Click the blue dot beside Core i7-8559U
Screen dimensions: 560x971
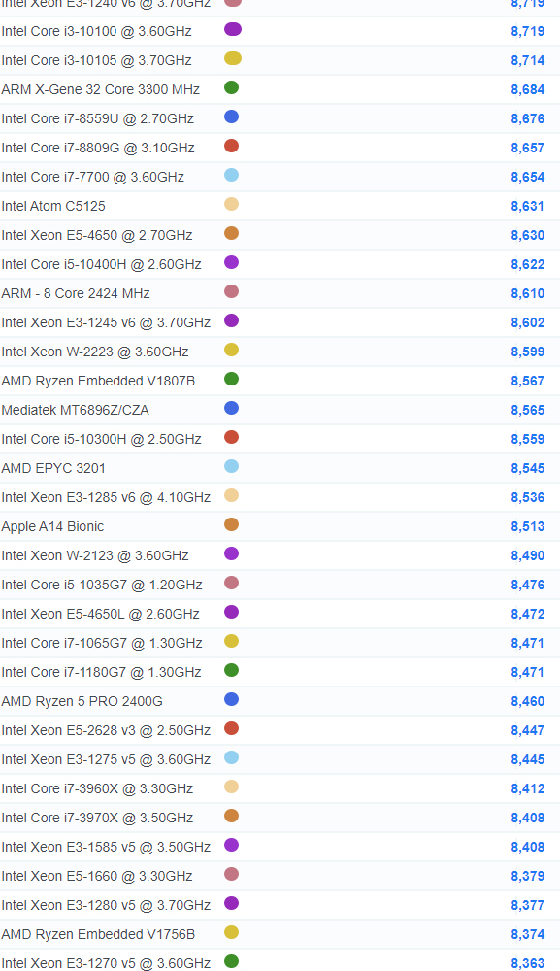(231, 117)
